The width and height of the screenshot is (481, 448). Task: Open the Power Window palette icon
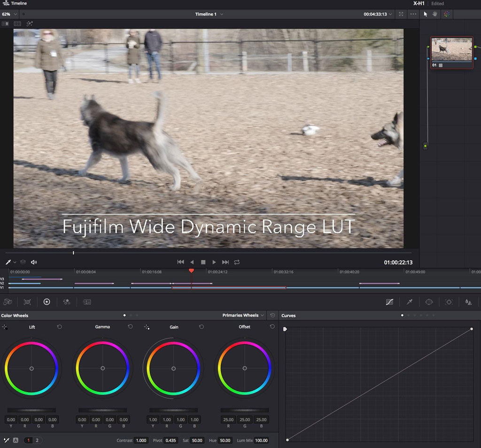click(429, 302)
